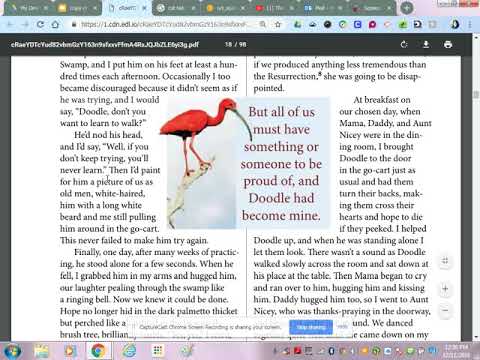
Task: Click Hide on the screen sharing notification
Action: (342, 327)
